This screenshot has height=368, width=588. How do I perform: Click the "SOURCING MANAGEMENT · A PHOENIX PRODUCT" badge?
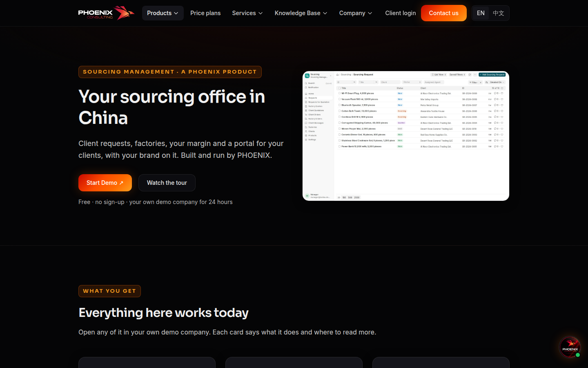[170, 72]
